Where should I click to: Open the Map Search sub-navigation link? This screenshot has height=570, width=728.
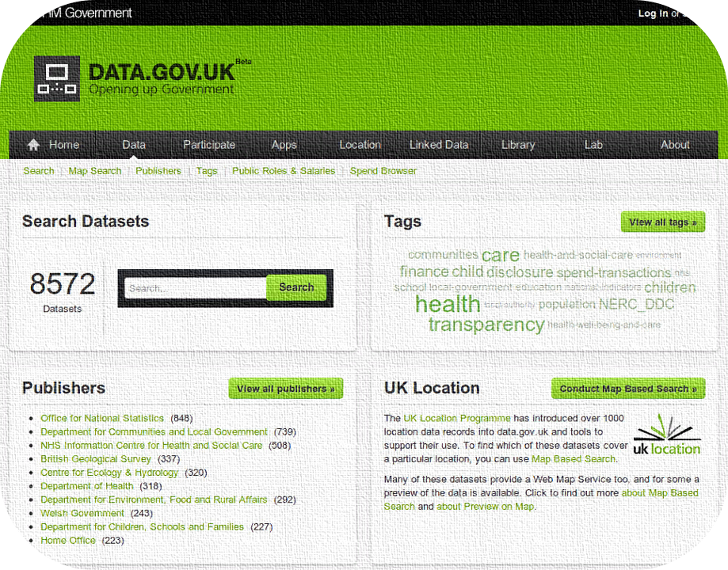[x=95, y=171]
